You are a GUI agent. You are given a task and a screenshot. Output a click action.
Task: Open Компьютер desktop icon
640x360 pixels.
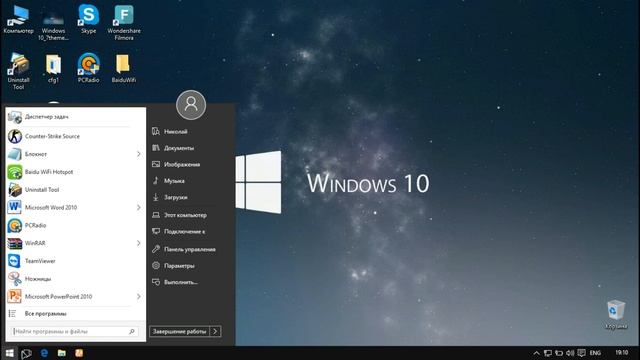(x=18, y=19)
